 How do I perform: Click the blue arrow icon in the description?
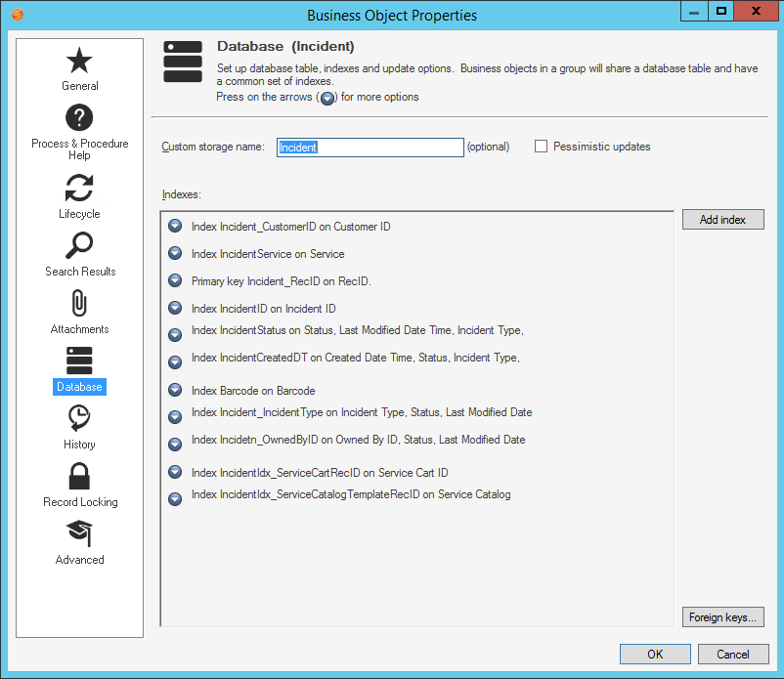pos(327,97)
